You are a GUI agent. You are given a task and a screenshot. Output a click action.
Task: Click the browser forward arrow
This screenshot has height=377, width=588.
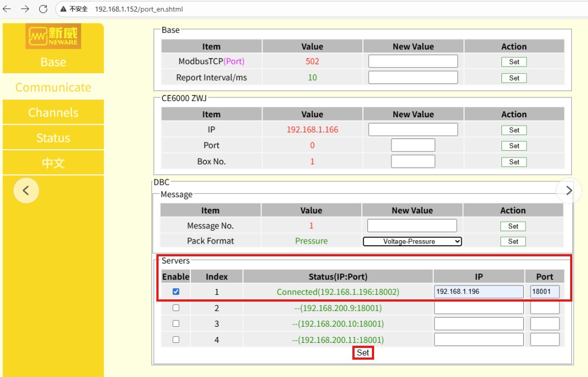tap(25, 9)
